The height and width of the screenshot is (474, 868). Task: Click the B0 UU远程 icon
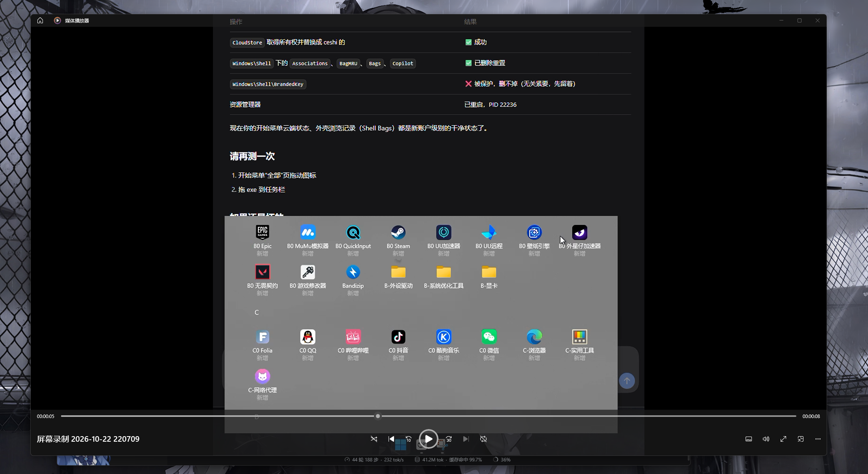tap(489, 232)
